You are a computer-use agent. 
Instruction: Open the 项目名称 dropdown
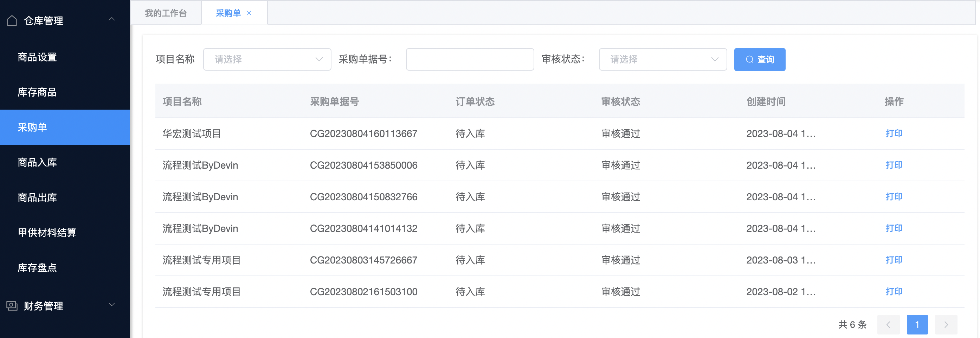click(x=267, y=59)
